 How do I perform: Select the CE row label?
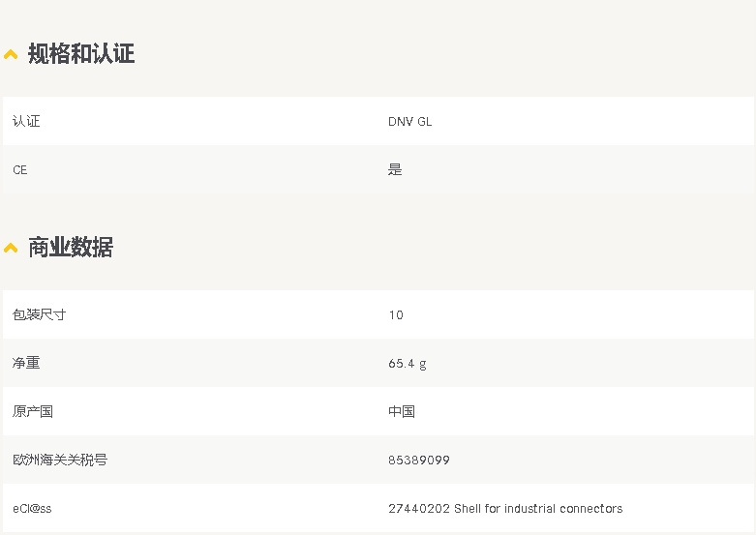coord(19,170)
